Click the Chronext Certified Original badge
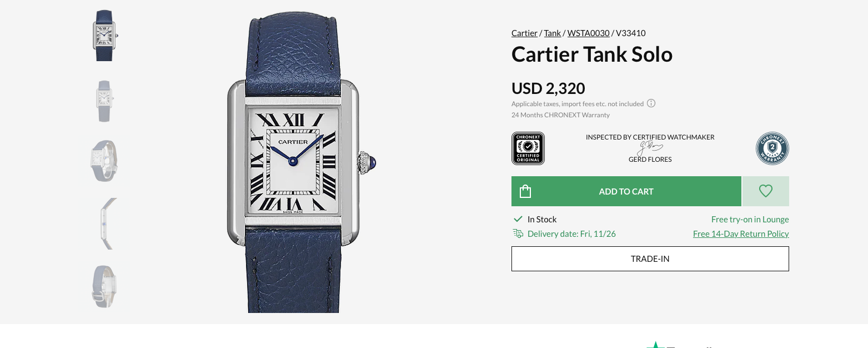 (x=528, y=148)
